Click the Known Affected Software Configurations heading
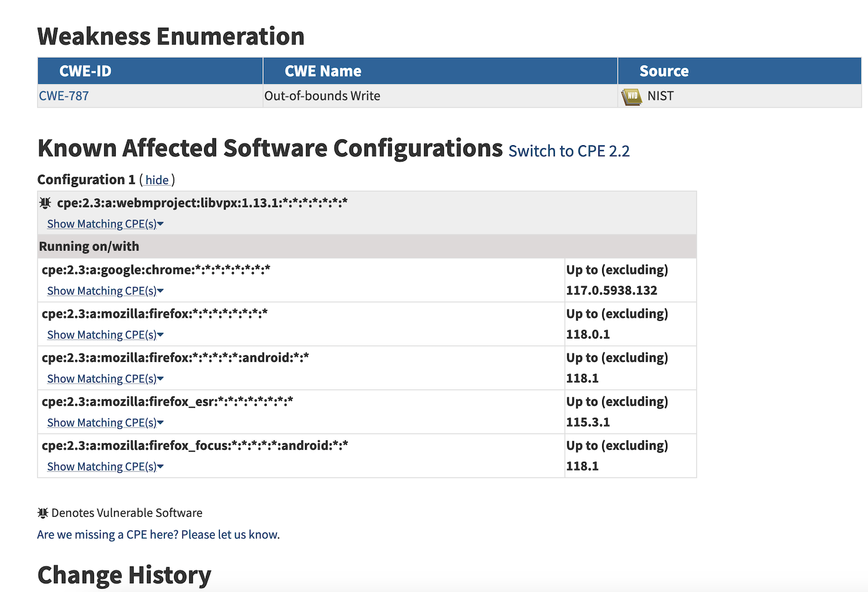This screenshot has width=868, height=592. (270, 148)
